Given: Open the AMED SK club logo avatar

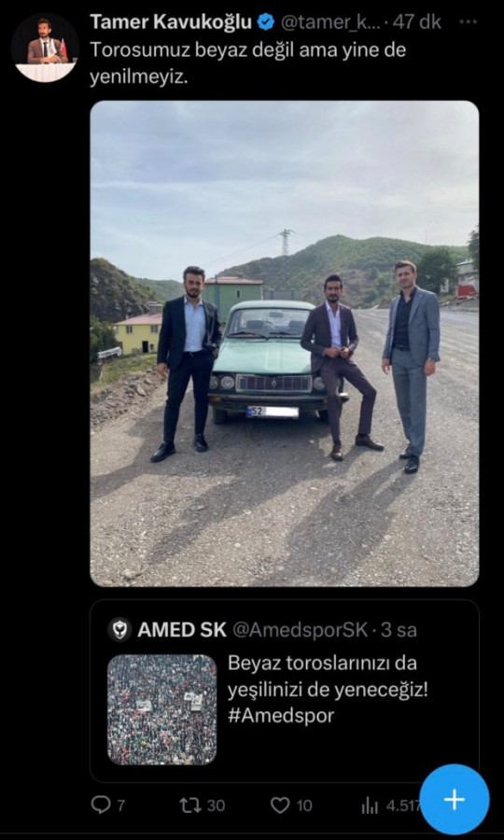Looking at the screenshot, I should coord(119,630).
